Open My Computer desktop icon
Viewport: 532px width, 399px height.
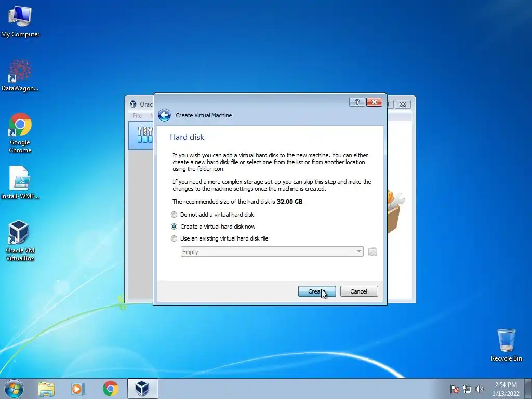click(20, 22)
